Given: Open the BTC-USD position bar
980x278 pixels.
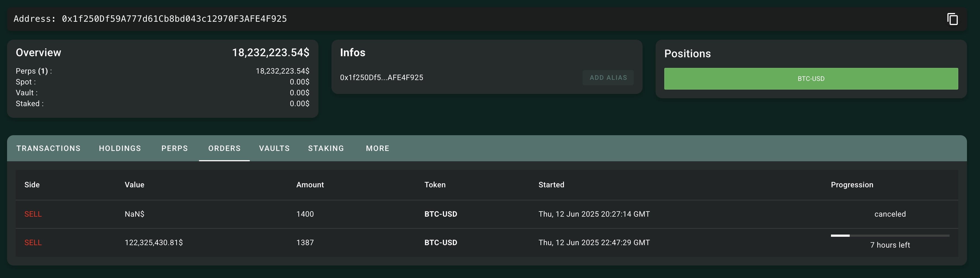Looking at the screenshot, I should pos(811,79).
